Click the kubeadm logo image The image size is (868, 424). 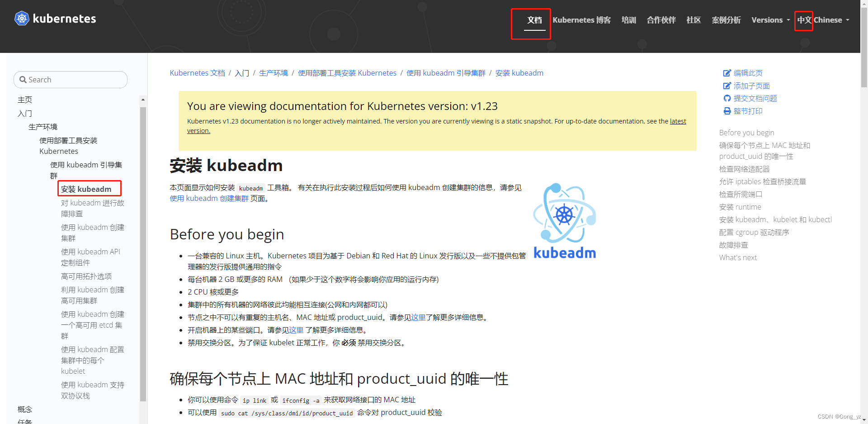pos(565,221)
